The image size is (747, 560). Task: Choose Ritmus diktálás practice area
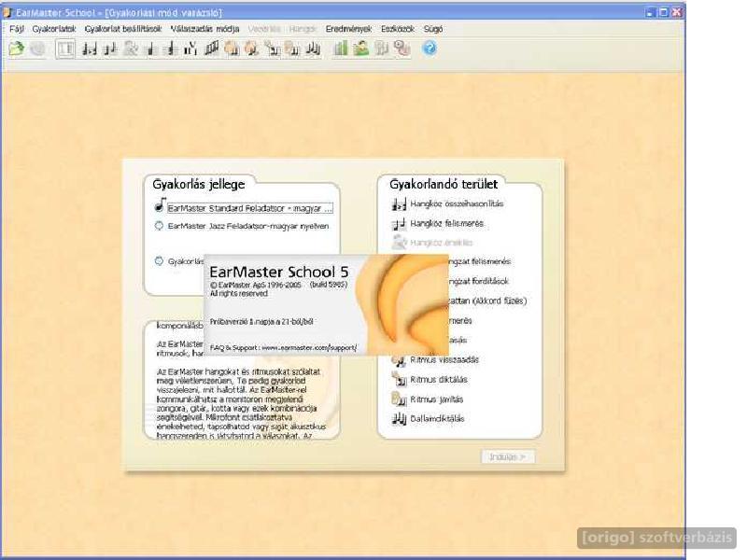pyautogui.click(x=430, y=380)
